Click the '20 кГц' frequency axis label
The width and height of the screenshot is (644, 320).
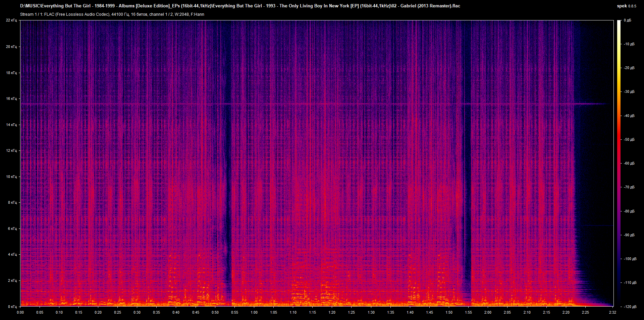click(x=11, y=47)
